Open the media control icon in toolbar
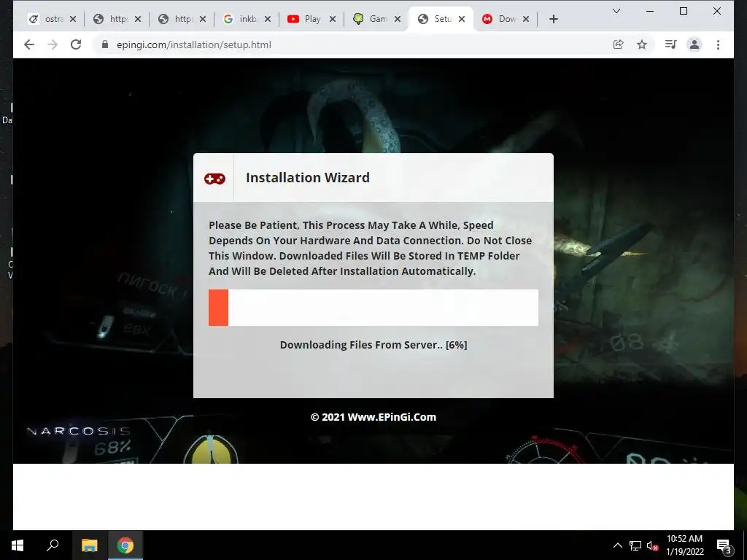 pyautogui.click(x=671, y=44)
